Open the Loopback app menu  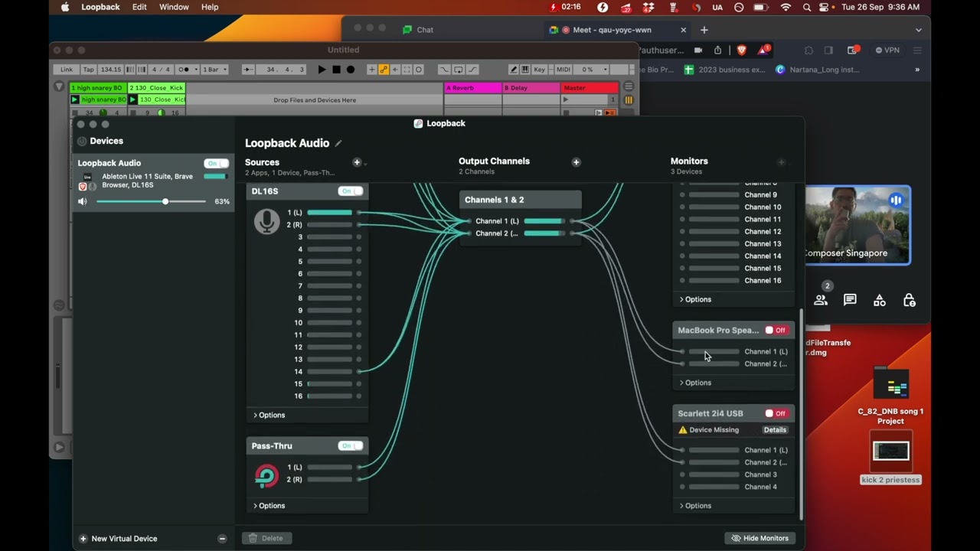tap(100, 7)
